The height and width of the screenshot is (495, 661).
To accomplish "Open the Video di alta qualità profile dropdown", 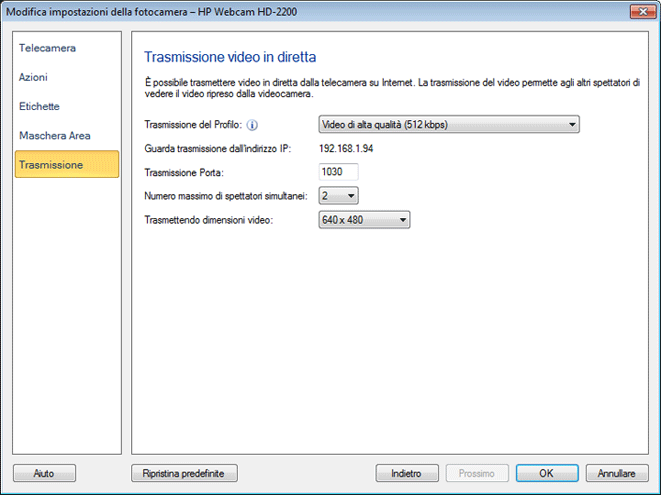I will (448, 125).
